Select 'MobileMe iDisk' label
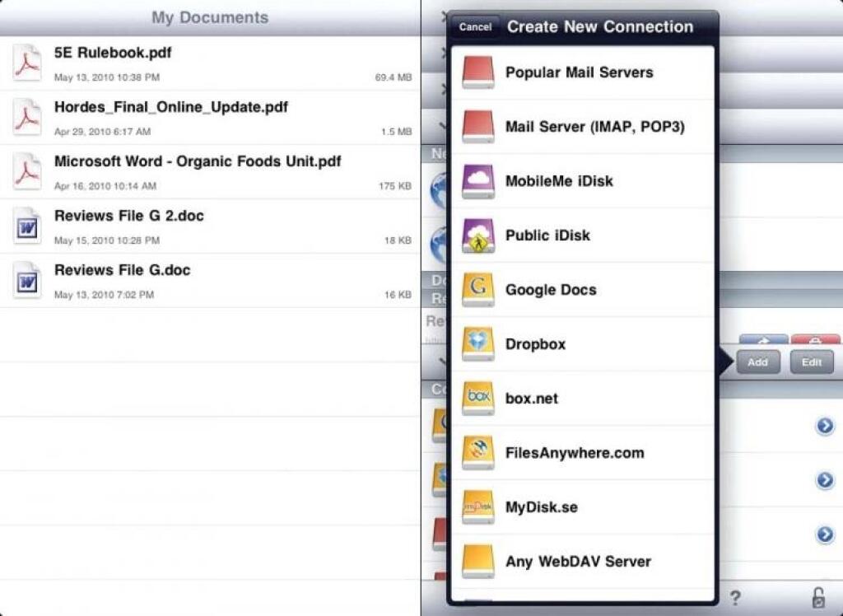 (x=559, y=181)
